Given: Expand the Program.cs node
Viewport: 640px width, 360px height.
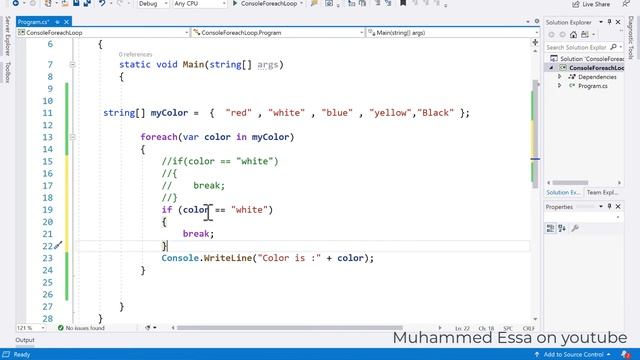Looking at the screenshot, I should [560, 86].
